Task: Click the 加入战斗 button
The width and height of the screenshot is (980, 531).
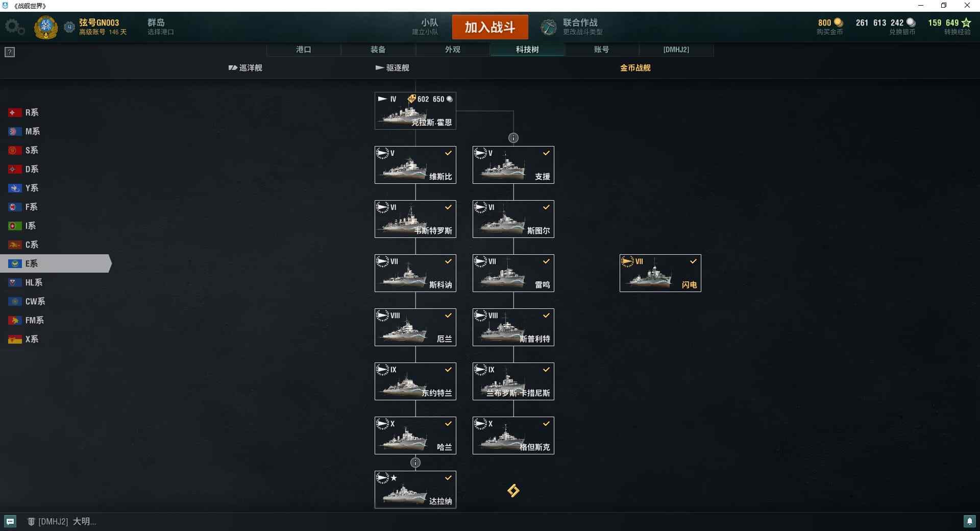Action: click(490, 27)
